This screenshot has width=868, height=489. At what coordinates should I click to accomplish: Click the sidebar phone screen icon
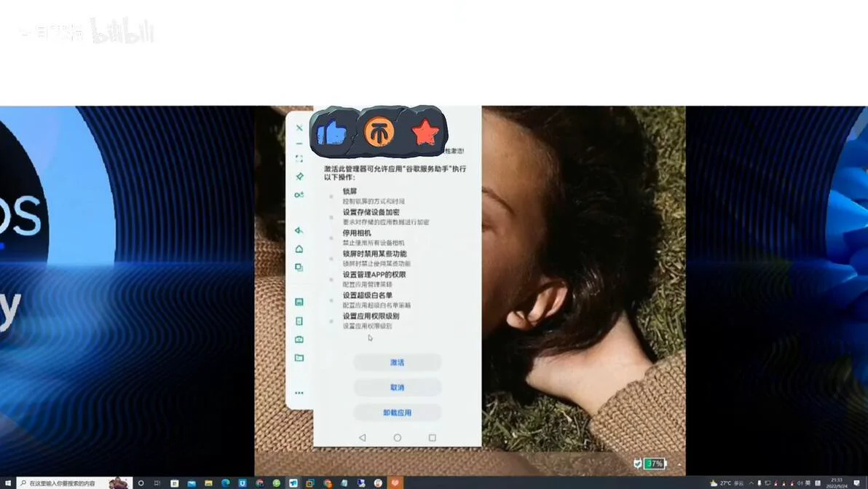tap(299, 321)
